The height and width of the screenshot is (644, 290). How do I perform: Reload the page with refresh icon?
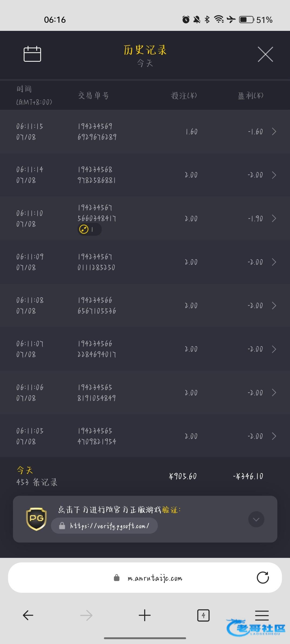tap(263, 578)
